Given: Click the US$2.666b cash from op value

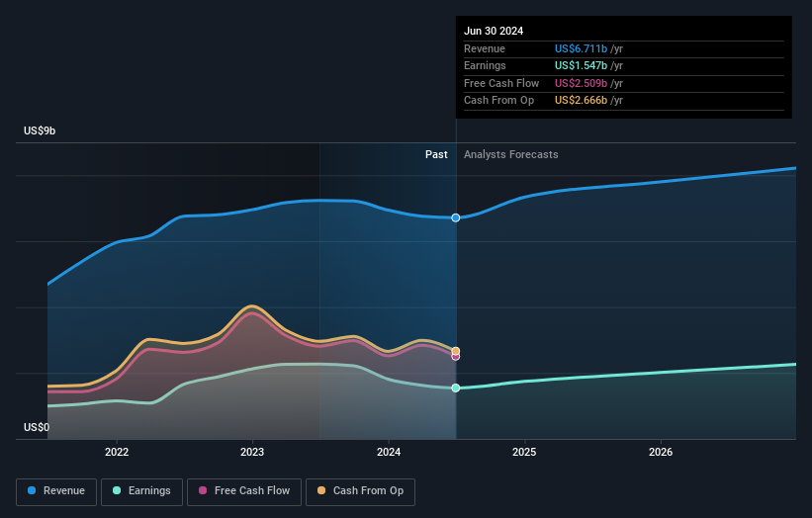Looking at the screenshot, I should point(581,101).
